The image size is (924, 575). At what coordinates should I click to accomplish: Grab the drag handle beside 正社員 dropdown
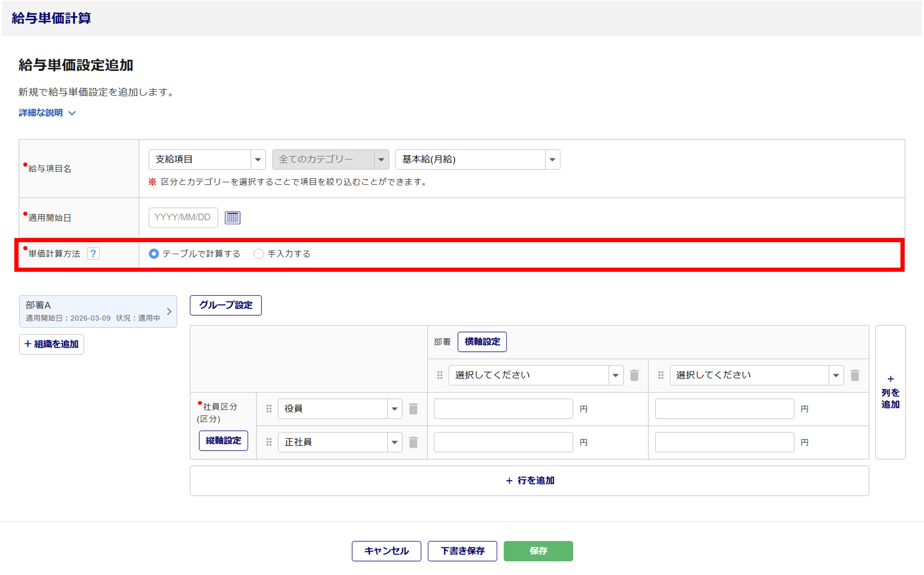click(x=269, y=442)
